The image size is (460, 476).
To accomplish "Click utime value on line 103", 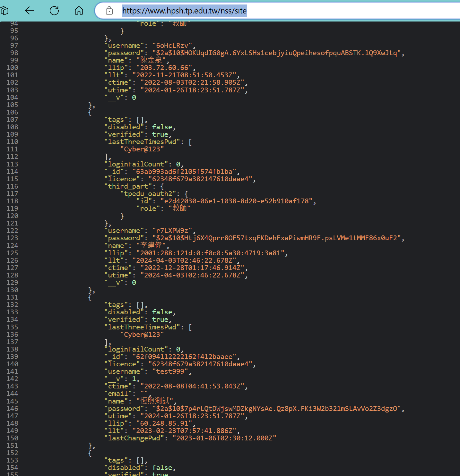I will coord(192,90).
